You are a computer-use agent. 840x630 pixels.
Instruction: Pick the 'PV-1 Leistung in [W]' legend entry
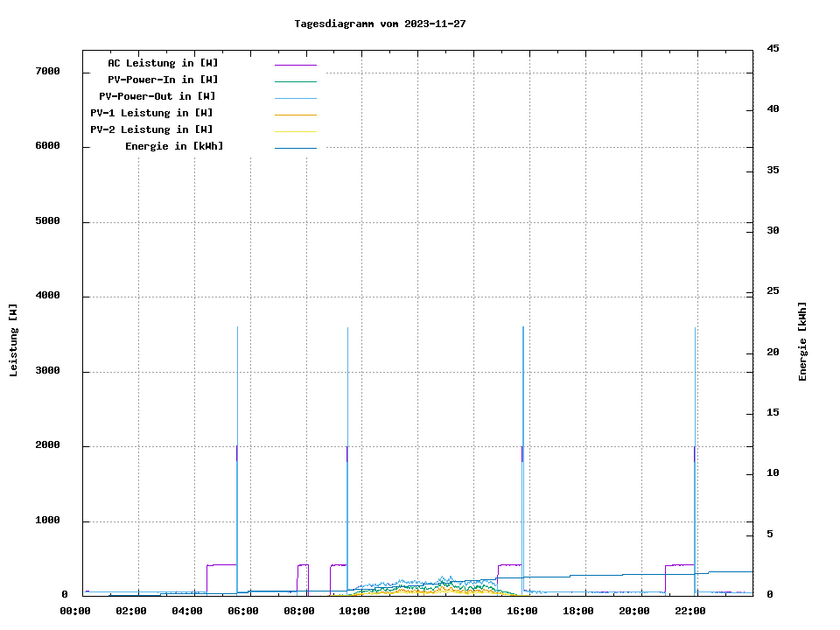(x=151, y=113)
